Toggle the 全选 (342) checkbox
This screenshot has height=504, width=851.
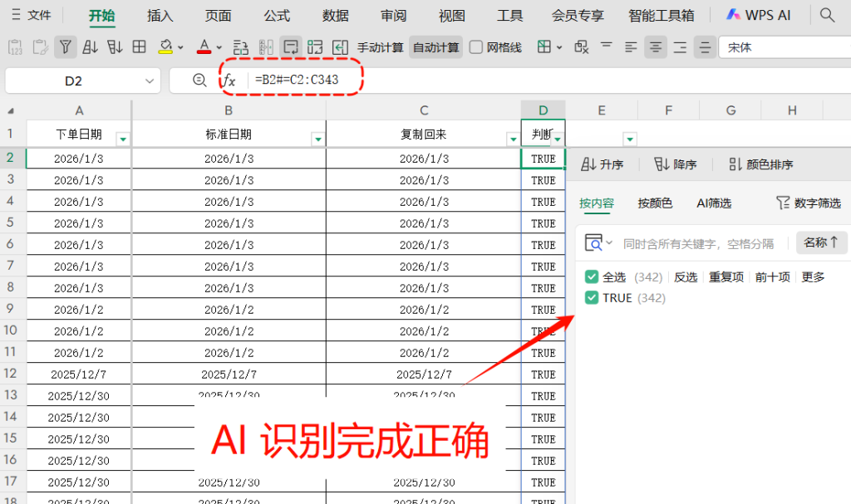click(x=592, y=277)
